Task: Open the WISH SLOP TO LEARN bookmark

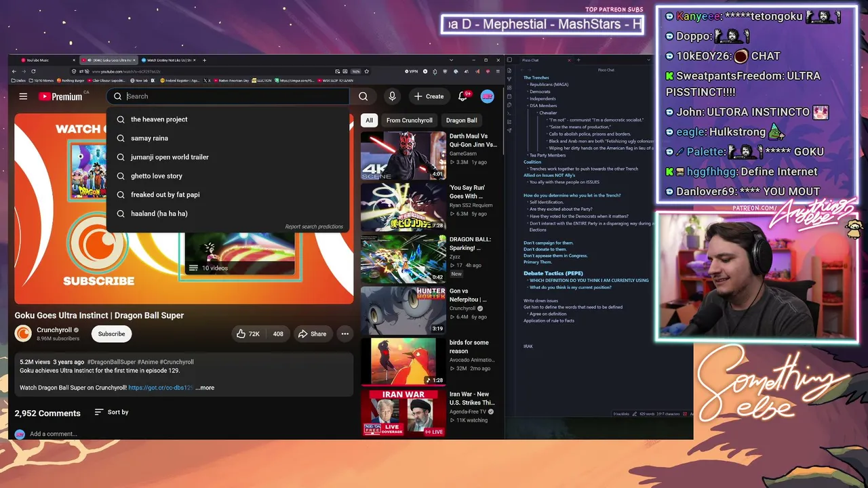Action: tap(335, 81)
